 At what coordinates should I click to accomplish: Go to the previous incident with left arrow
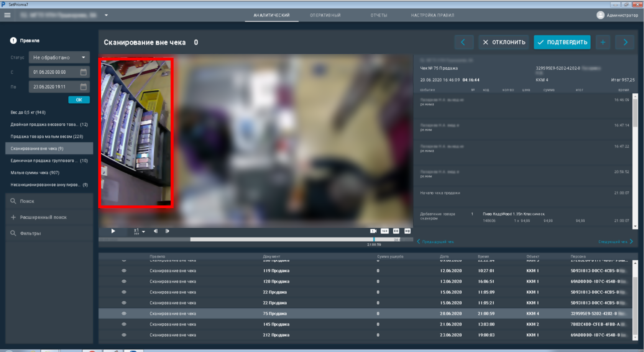(463, 42)
